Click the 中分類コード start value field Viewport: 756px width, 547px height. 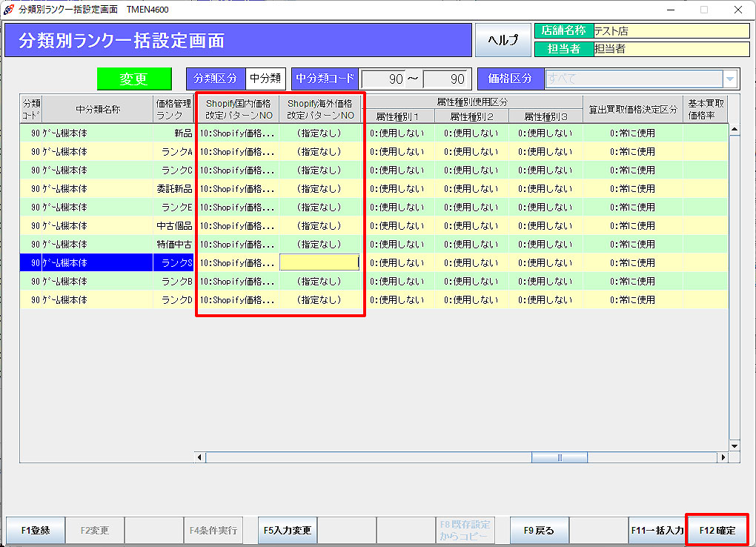click(383, 79)
